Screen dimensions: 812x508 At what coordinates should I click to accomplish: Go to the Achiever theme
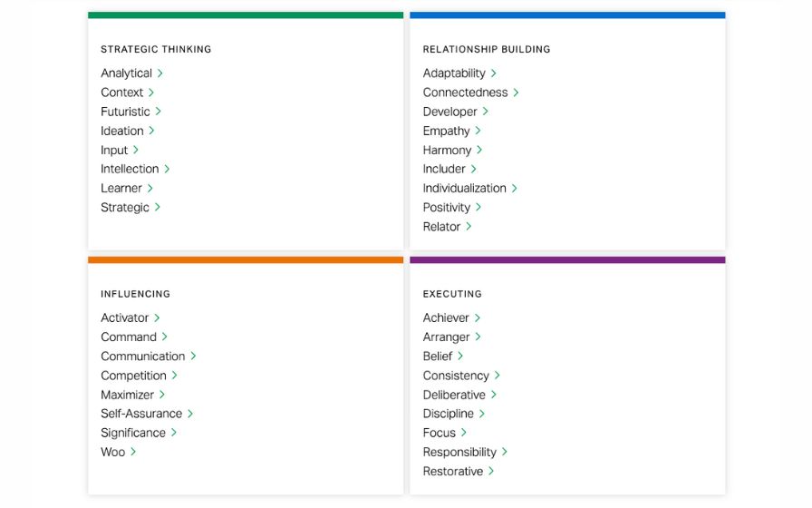coord(446,318)
